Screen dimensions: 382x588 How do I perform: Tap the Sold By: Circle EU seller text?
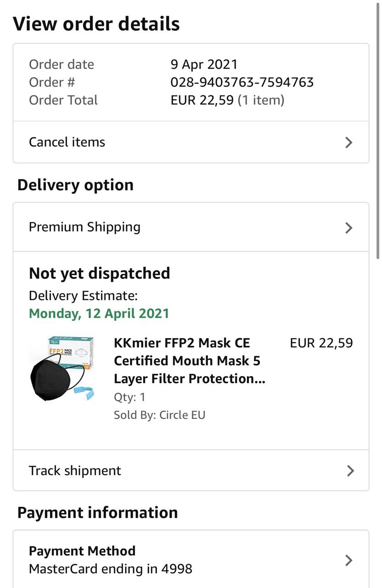pos(159,415)
